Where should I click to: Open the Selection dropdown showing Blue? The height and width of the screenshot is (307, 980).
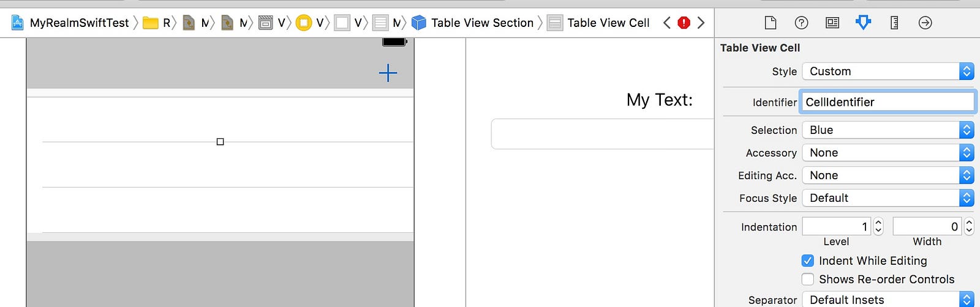[888, 130]
